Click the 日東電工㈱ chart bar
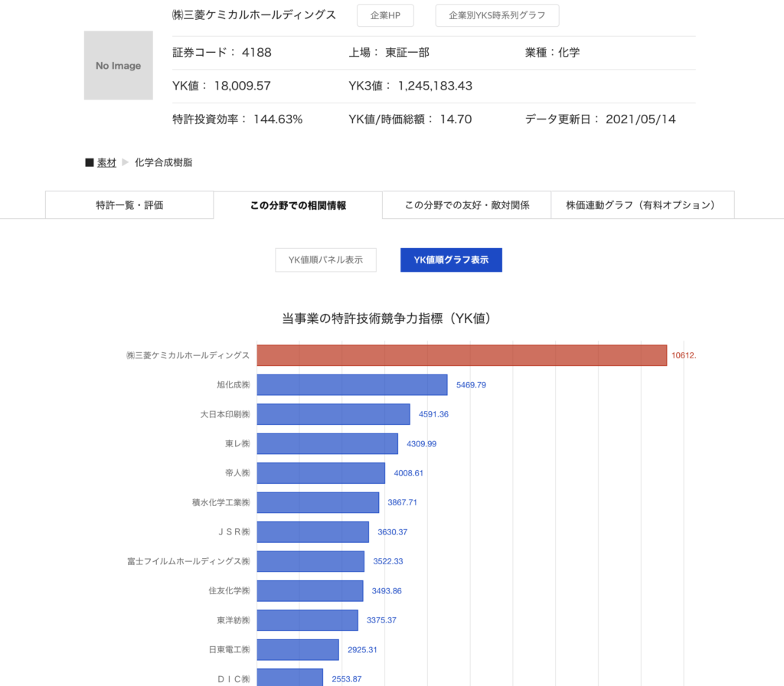 [x=298, y=650]
